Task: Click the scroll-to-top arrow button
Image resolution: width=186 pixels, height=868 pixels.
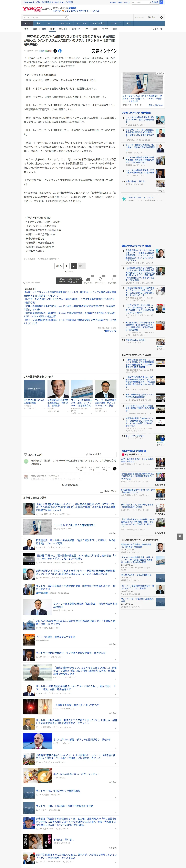Action: coord(180,536)
